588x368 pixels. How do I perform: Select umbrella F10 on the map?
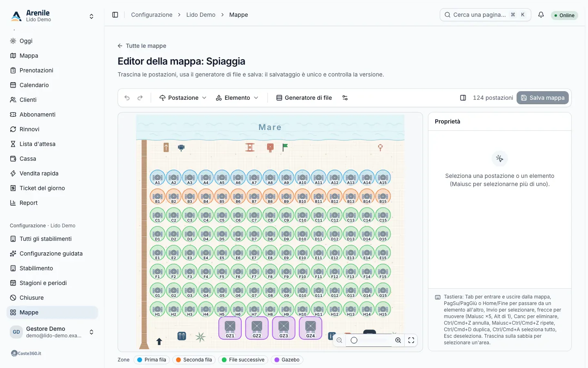click(303, 272)
